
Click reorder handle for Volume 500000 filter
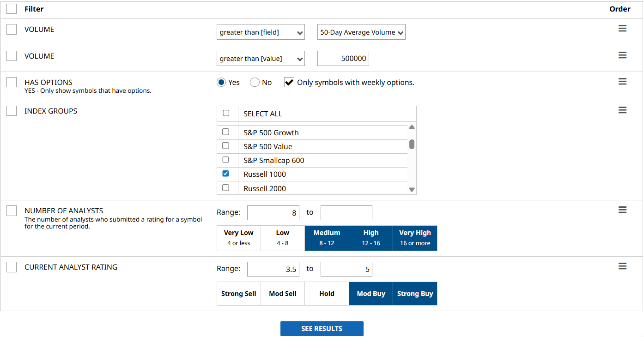622,55
